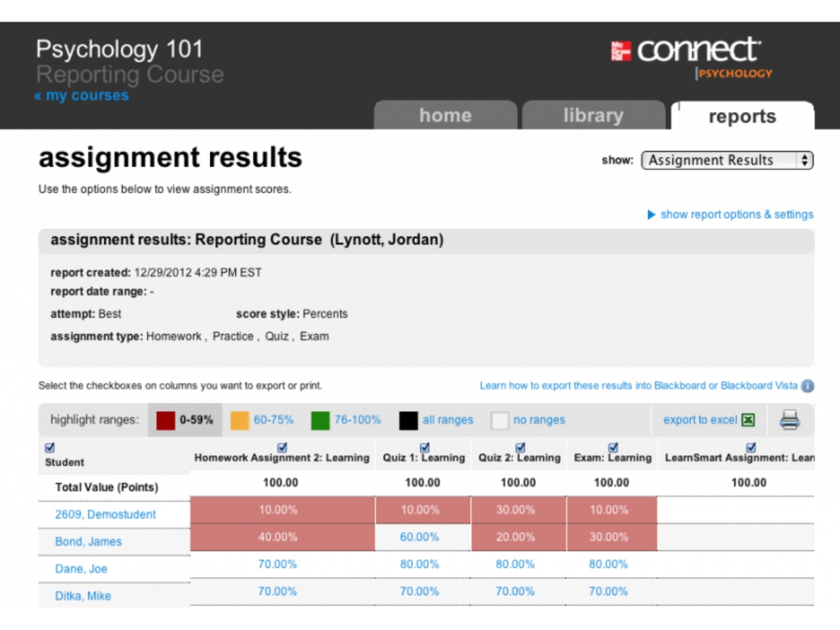Screen dimensions: 840x630
Task: Open student Dane, Joe
Action: 81,569
